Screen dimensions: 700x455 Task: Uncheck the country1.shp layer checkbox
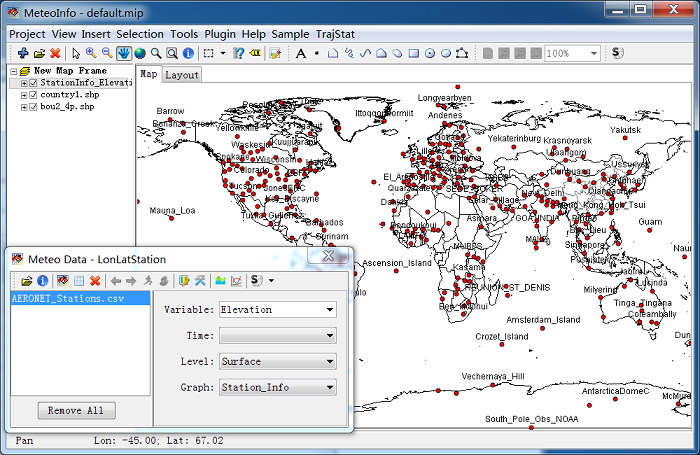34,95
